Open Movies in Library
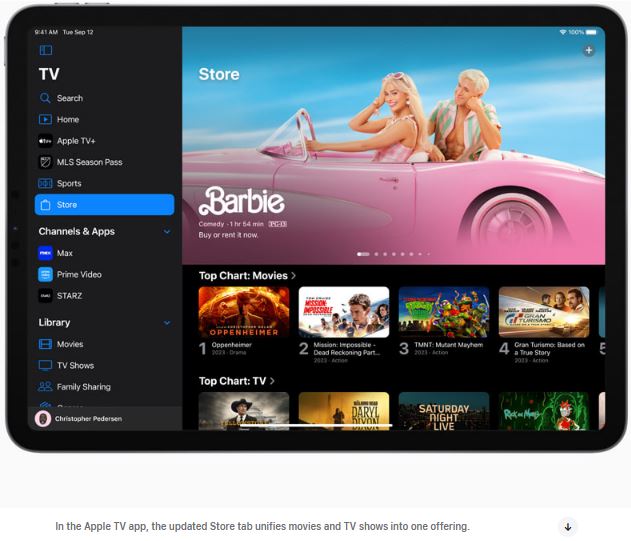The image size is (631, 541). pos(105,344)
